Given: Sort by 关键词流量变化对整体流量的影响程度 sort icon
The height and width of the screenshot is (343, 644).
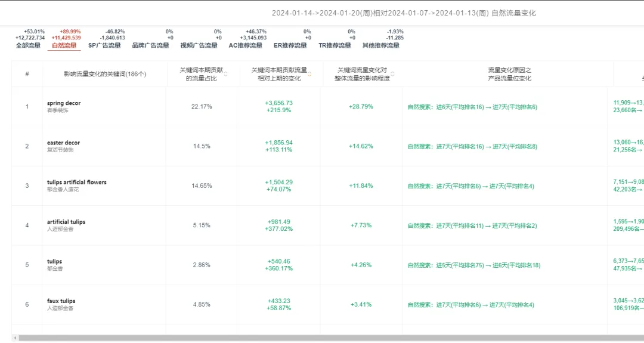Looking at the screenshot, I should tap(392, 74).
